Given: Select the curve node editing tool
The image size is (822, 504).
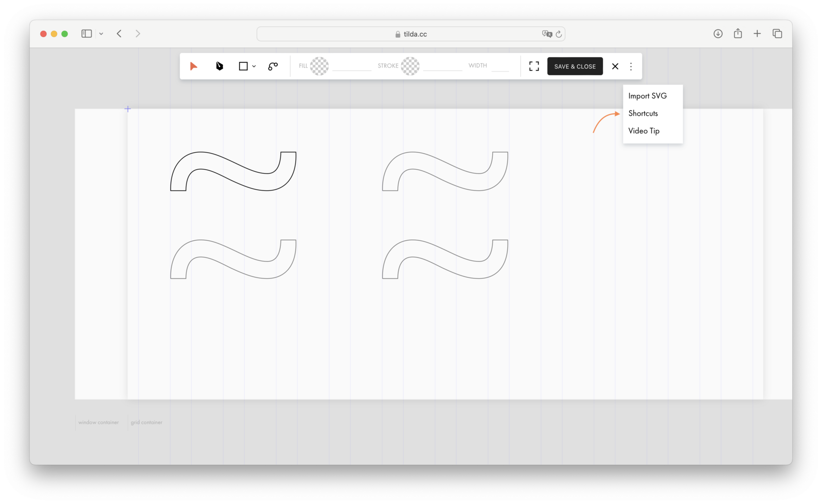Looking at the screenshot, I should (x=273, y=66).
